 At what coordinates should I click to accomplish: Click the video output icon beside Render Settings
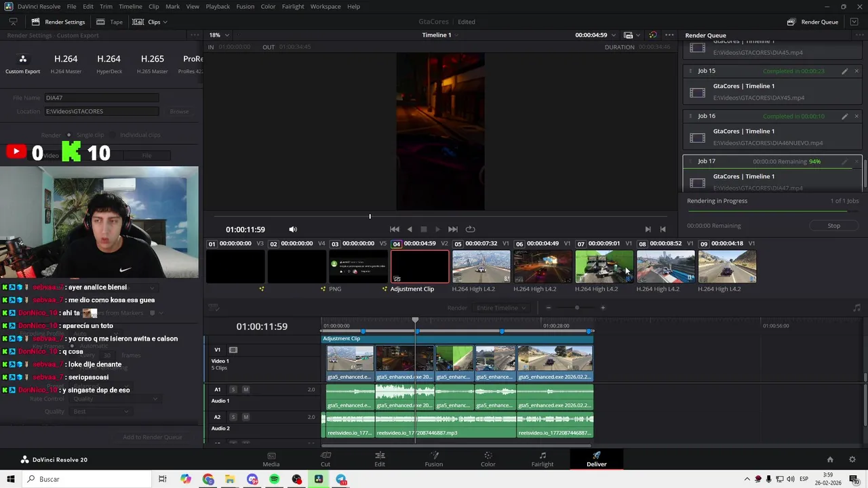point(13,22)
